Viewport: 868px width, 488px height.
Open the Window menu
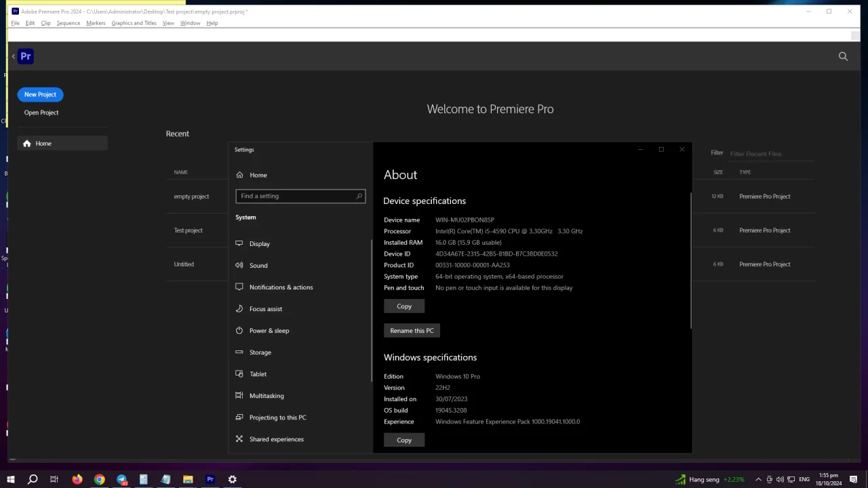pos(190,23)
